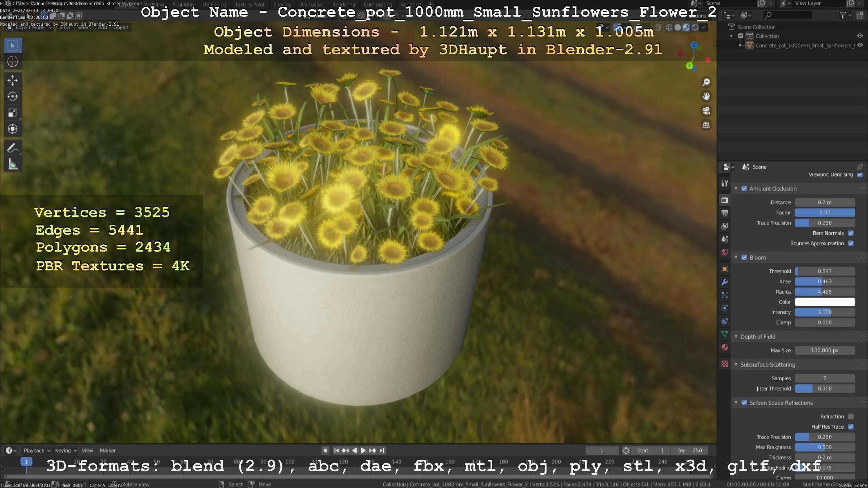Activate the Transform tool
This screenshot has height=488, width=868.
(13, 129)
